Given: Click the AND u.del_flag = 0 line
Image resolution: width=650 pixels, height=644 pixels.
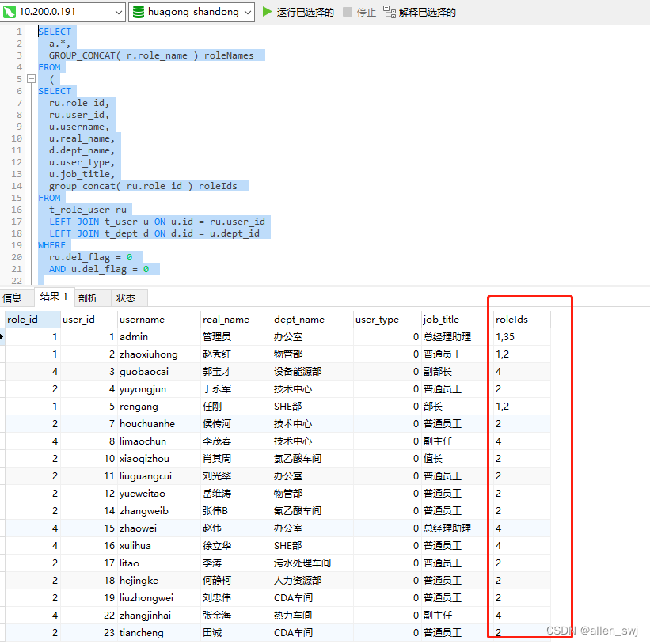Looking at the screenshot, I should click(99, 269).
